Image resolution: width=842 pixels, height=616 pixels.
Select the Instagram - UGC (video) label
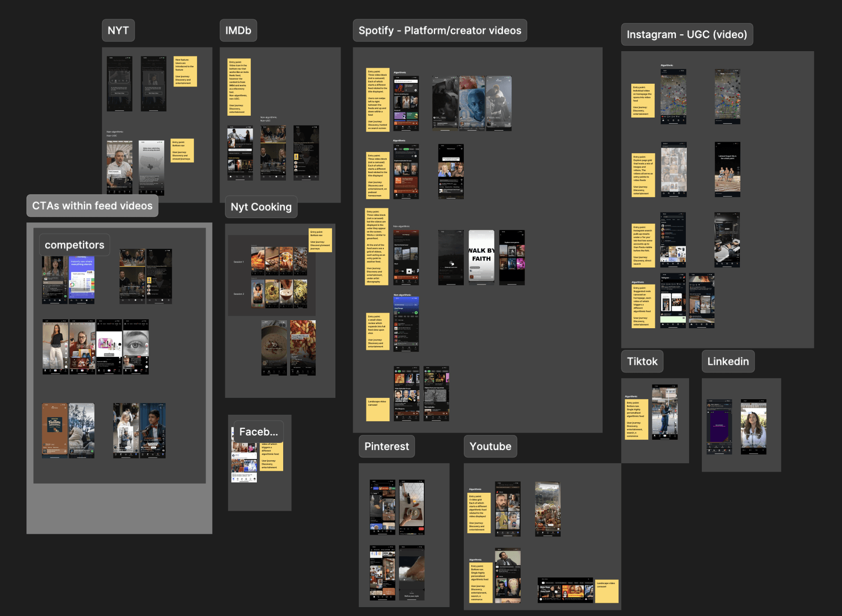tap(687, 34)
